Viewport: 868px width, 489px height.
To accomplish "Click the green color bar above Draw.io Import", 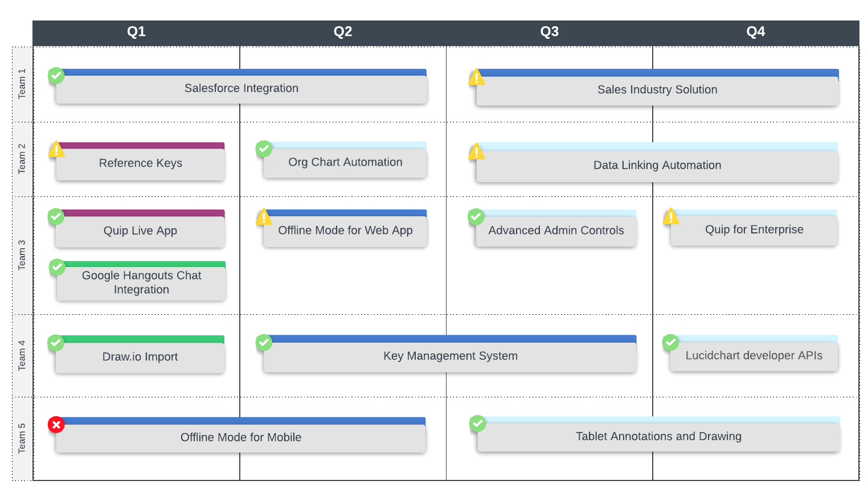I will pos(142,339).
